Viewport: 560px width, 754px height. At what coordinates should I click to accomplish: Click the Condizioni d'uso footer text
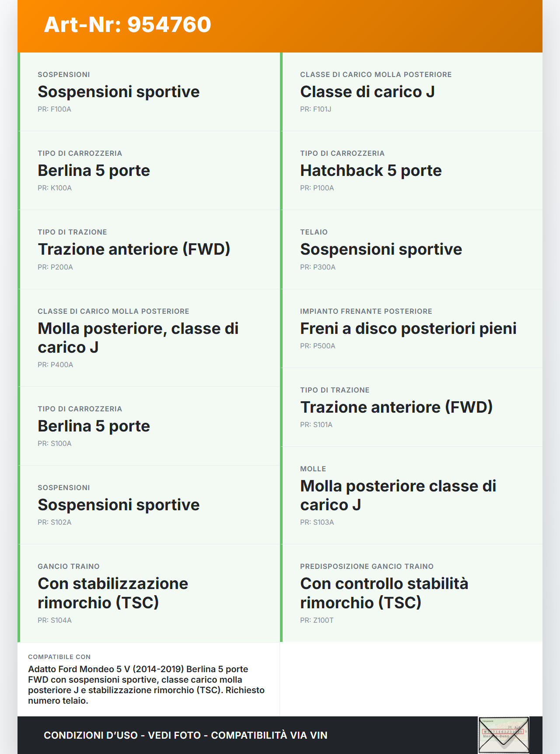[x=185, y=735]
